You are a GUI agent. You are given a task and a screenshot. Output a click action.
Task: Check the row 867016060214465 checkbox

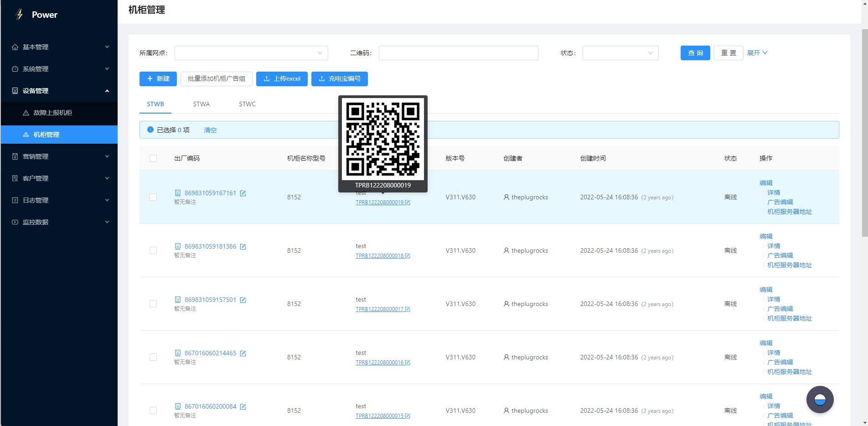tap(153, 357)
